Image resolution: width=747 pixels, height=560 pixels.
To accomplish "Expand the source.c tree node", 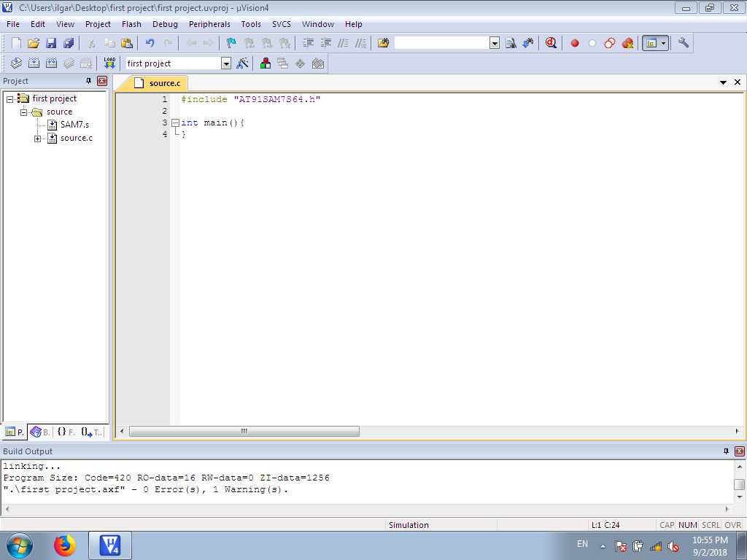I will (x=38, y=138).
